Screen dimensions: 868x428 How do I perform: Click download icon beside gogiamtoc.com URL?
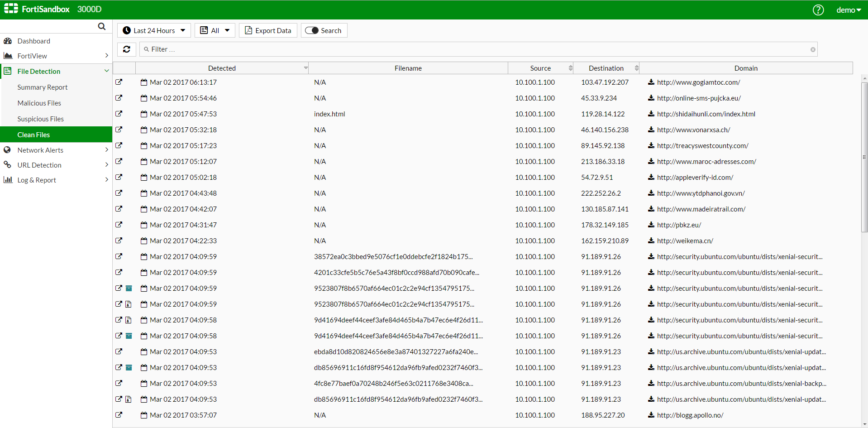(651, 82)
